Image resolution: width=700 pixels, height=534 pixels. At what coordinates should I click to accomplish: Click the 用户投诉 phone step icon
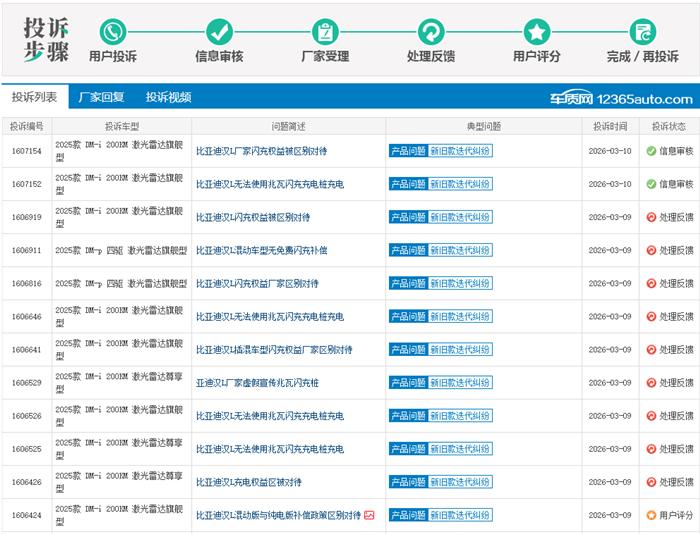coord(113,31)
